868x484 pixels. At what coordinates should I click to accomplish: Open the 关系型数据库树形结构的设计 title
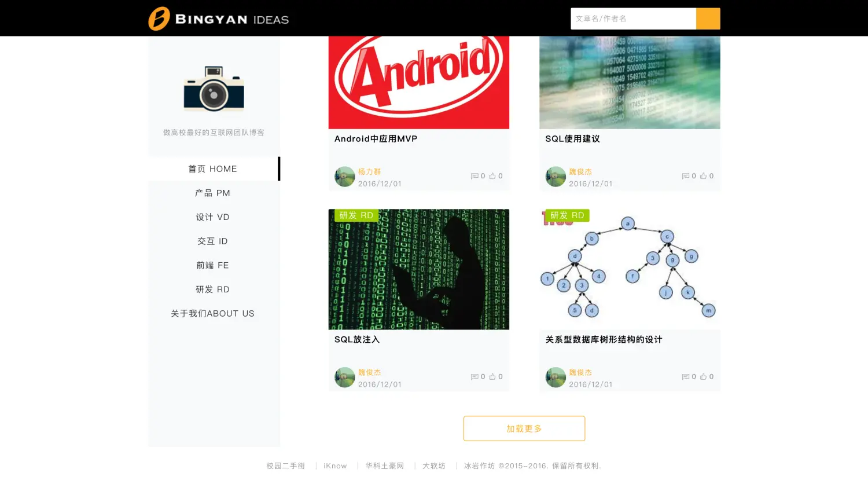tap(604, 340)
